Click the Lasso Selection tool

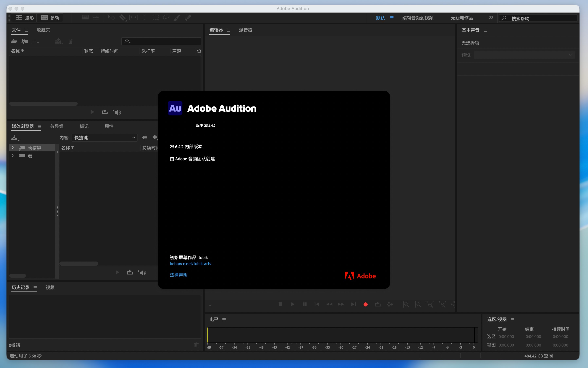pyautogui.click(x=166, y=18)
